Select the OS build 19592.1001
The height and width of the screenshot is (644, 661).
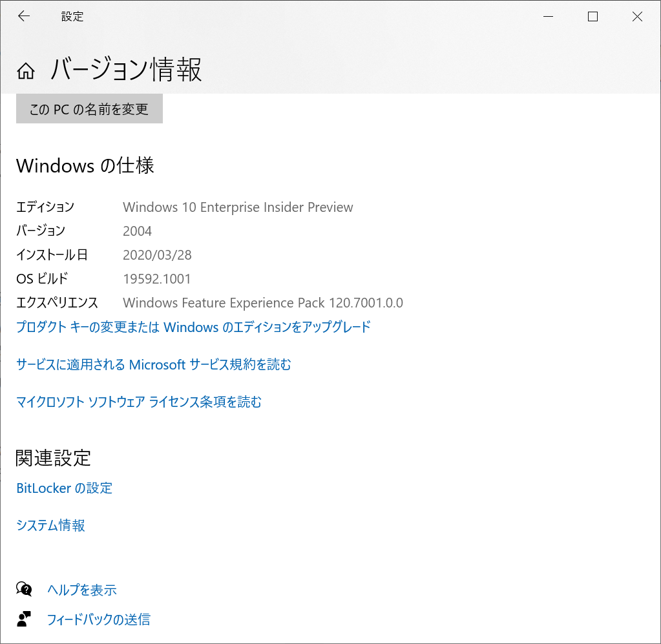point(156,279)
